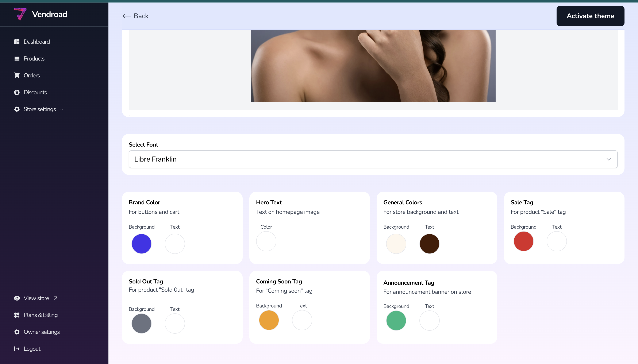Click the View store eye icon
Viewport: 638px width, 364px height.
click(x=17, y=298)
